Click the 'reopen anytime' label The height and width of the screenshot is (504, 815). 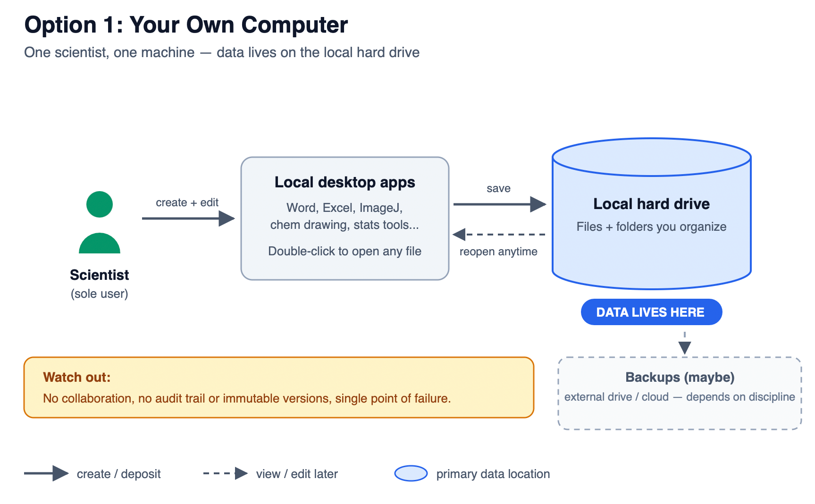(498, 252)
